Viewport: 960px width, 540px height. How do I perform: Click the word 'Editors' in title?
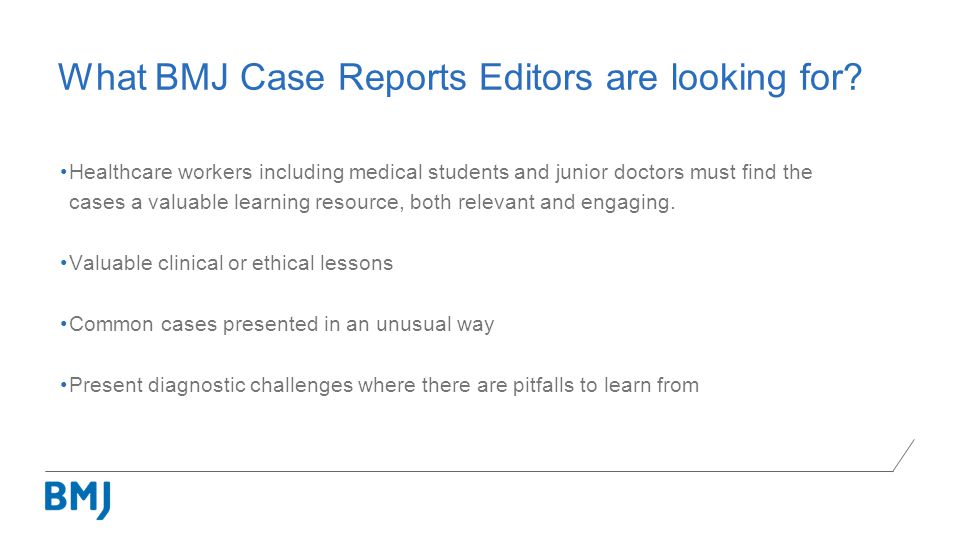click(535, 77)
